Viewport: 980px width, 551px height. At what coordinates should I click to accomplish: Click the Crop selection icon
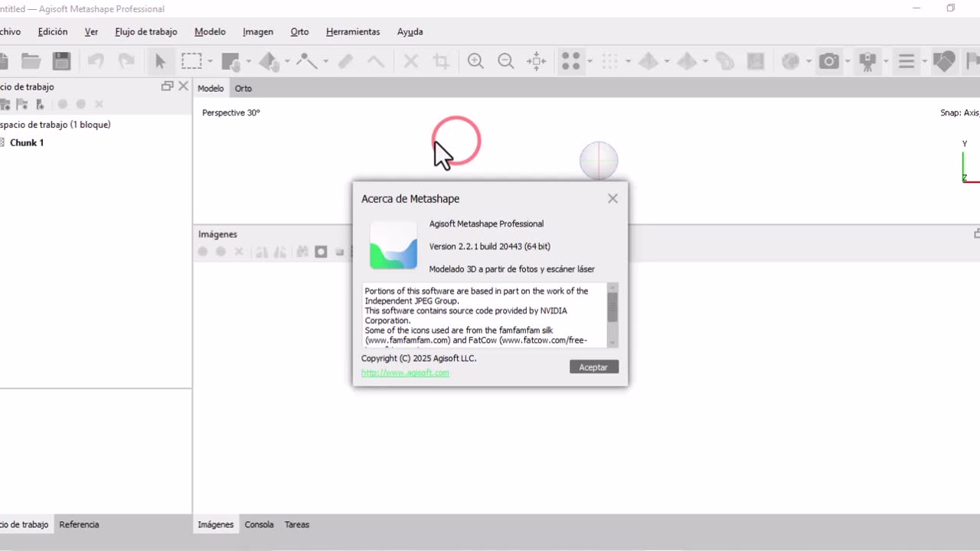click(x=441, y=61)
